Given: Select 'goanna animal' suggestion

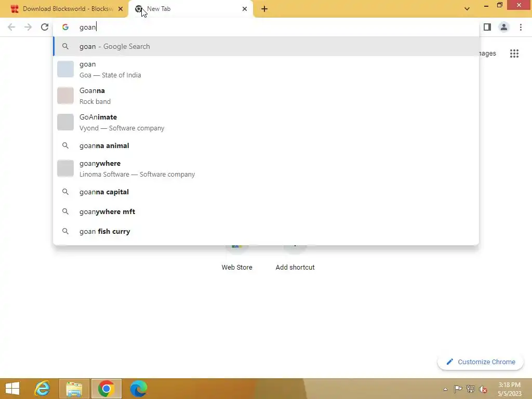Looking at the screenshot, I should (x=266, y=145).
